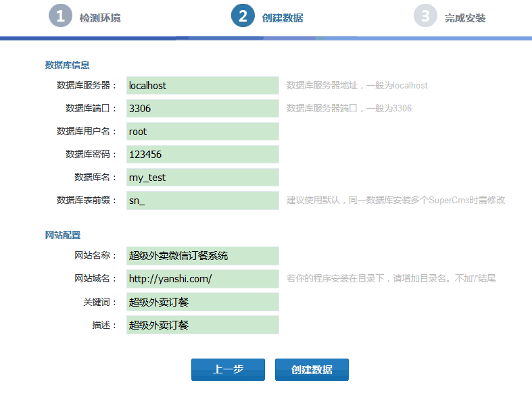This screenshot has height=393, width=532.
Task: Click the step 2 number circle
Action: click(243, 16)
